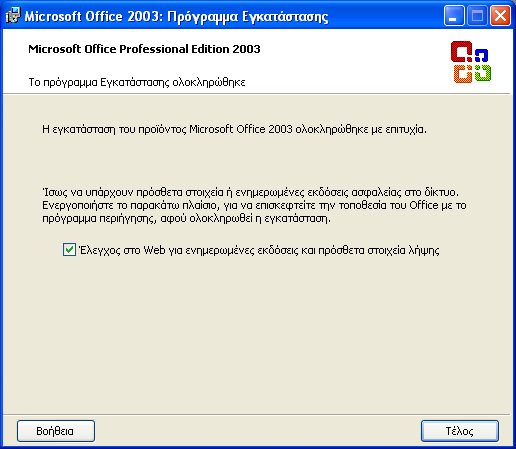Click the 'Η εγκατάσταση του προϊόντος' success message
The width and height of the screenshot is (516, 449).
[234, 129]
